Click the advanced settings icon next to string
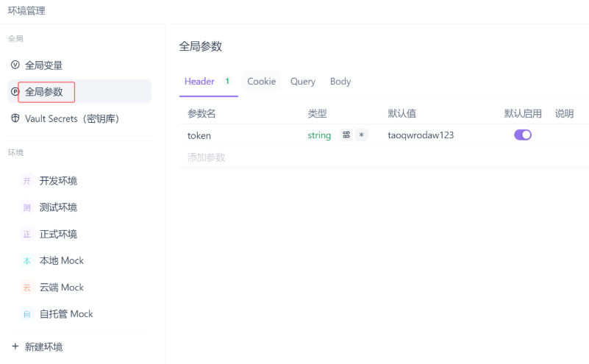Image resolution: width=589 pixels, height=364 pixels. pos(346,135)
